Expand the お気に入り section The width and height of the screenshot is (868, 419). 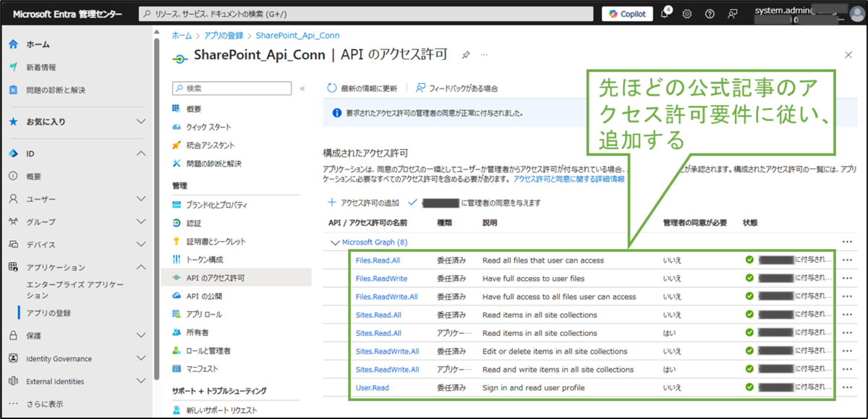tap(141, 122)
